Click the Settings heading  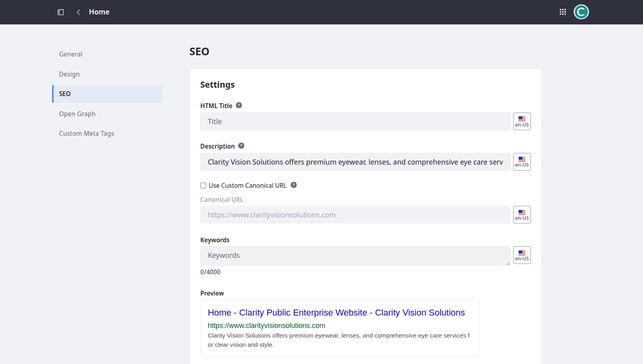tap(217, 84)
